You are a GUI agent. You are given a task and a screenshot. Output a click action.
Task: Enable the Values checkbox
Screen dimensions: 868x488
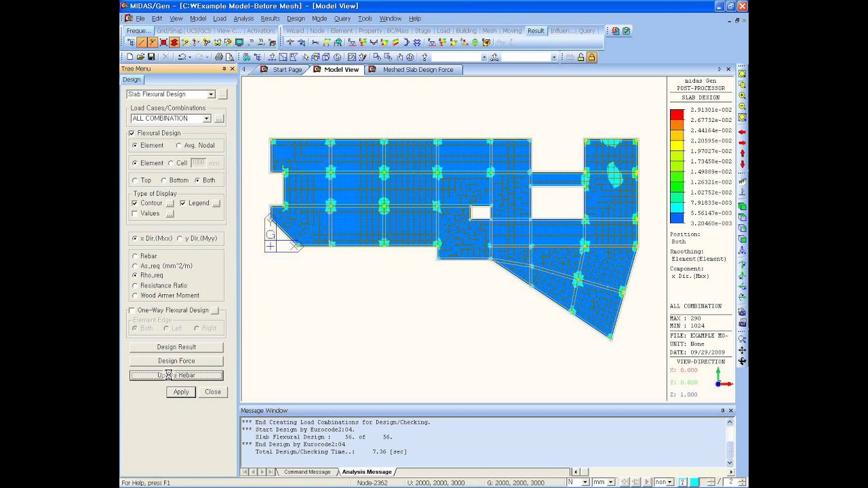coord(134,213)
